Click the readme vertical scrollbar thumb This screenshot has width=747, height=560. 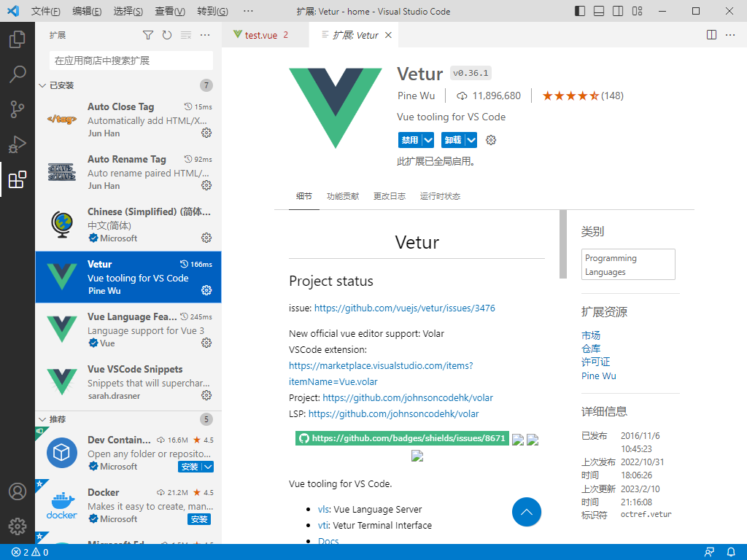[563, 244]
